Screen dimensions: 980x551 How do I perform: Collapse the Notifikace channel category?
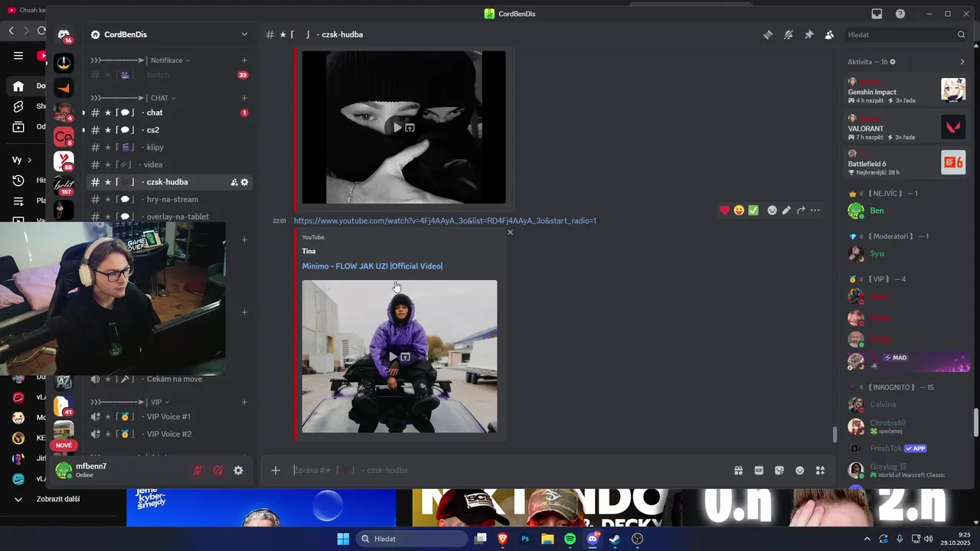pyautogui.click(x=140, y=60)
